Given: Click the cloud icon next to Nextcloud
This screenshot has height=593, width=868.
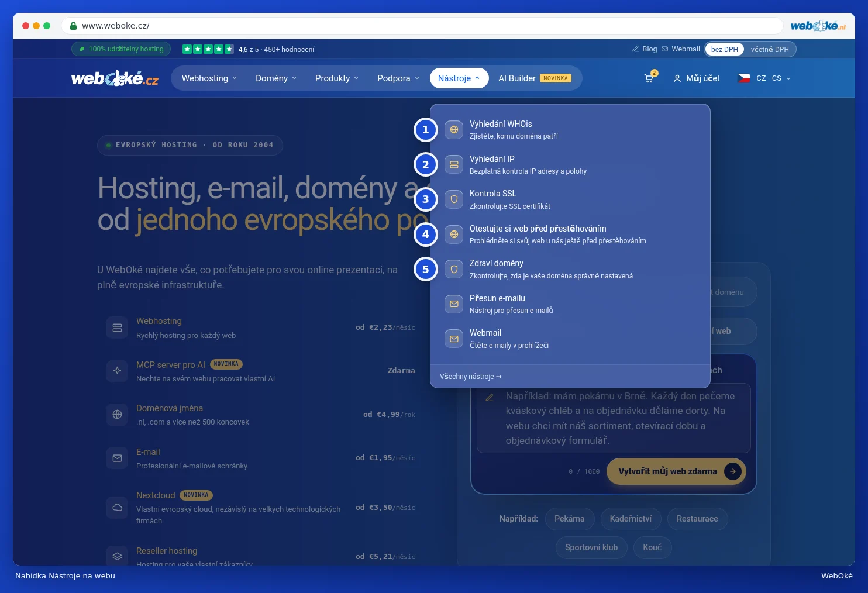Looking at the screenshot, I should pyautogui.click(x=117, y=507).
